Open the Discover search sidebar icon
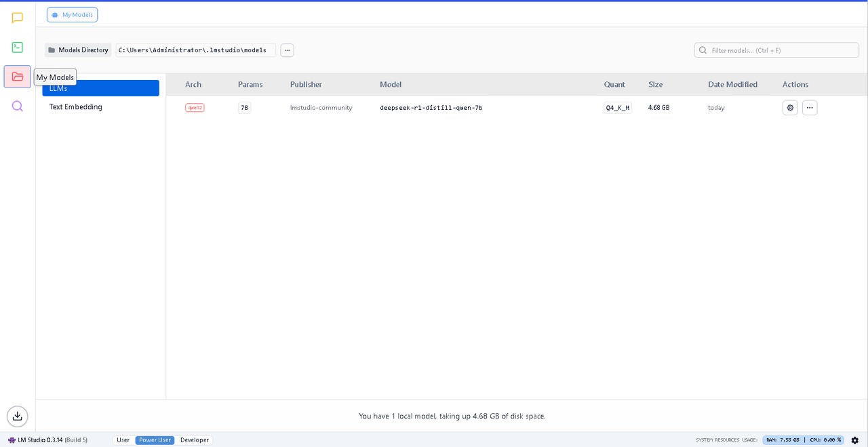 tap(18, 106)
